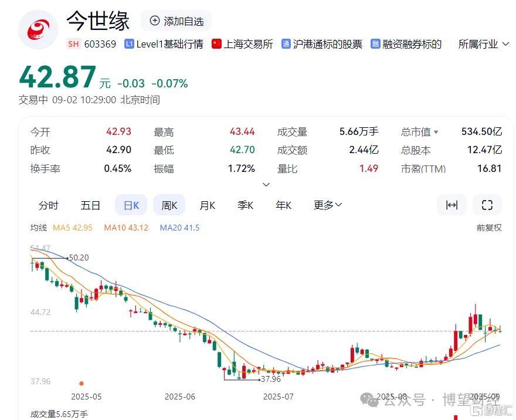Open the 前复权 adjustment selector
The image size is (516, 420).
(489, 228)
